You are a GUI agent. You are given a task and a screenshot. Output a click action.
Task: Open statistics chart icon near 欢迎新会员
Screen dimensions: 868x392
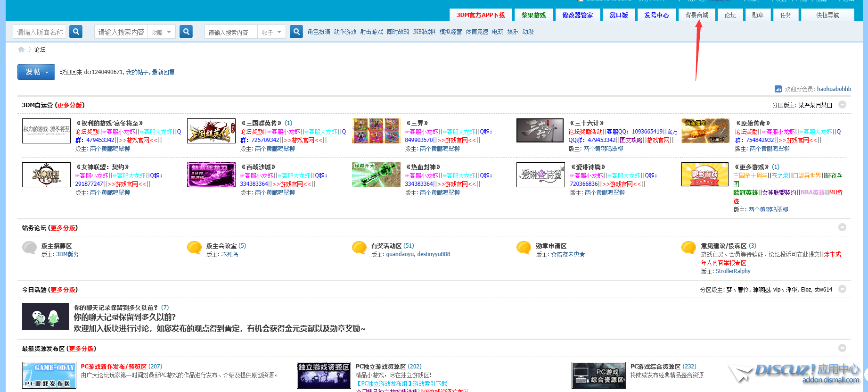[x=778, y=89]
